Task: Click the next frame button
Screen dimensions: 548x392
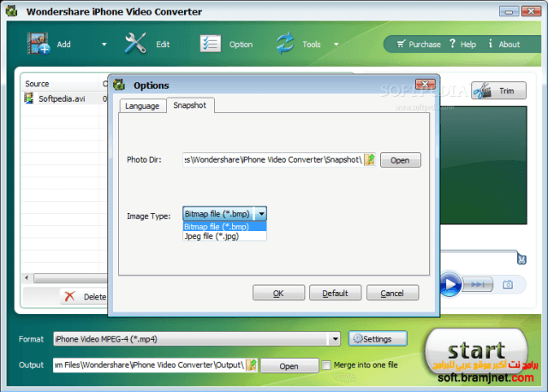Action: (478, 285)
